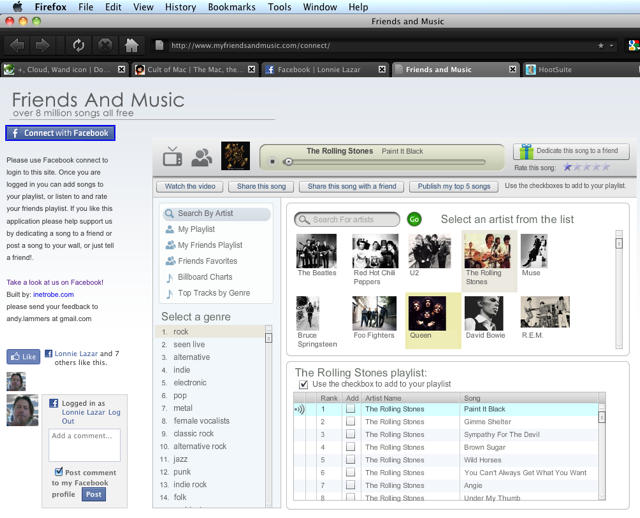
Task: Open Top Tracks by Genre list
Action: pos(213,293)
